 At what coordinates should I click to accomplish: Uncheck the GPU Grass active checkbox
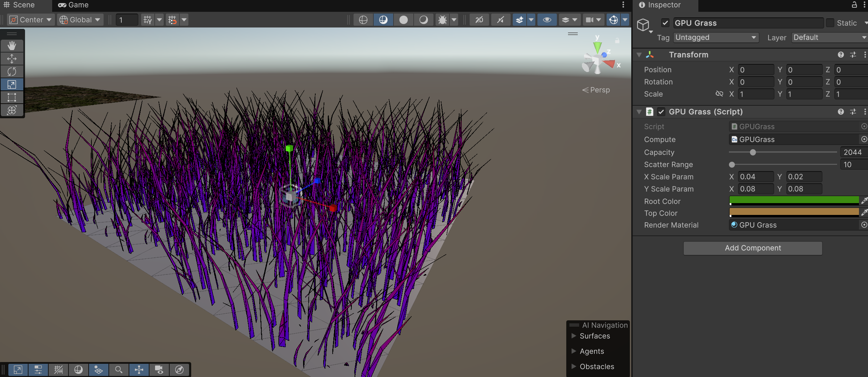coord(665,23)
